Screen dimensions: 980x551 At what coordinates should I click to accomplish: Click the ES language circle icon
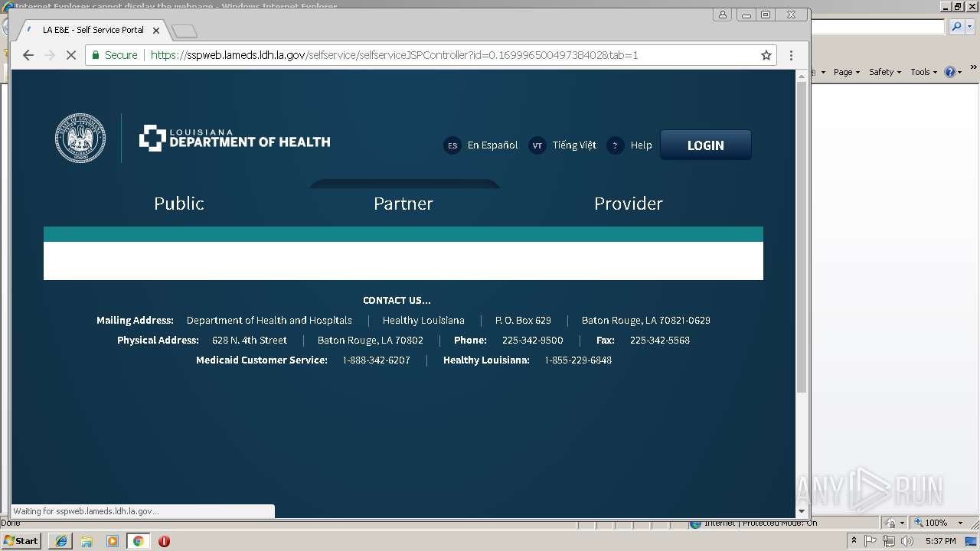(x=452, y=145)
